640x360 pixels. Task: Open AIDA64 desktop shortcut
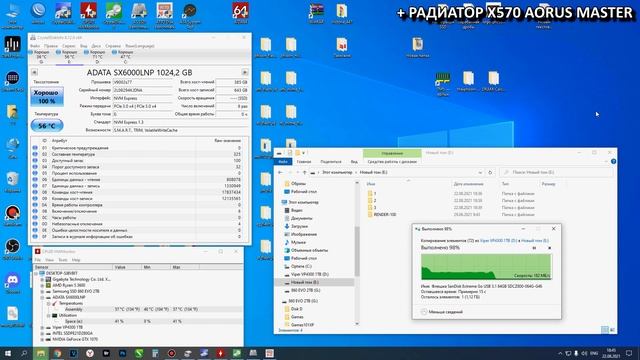click(x=240, y=13)
